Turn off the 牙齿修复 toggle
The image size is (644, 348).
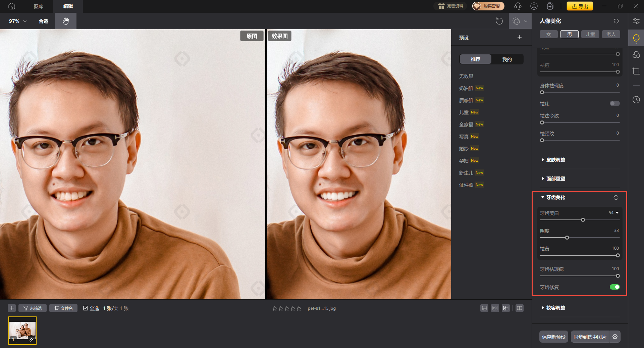click(614, 287)
